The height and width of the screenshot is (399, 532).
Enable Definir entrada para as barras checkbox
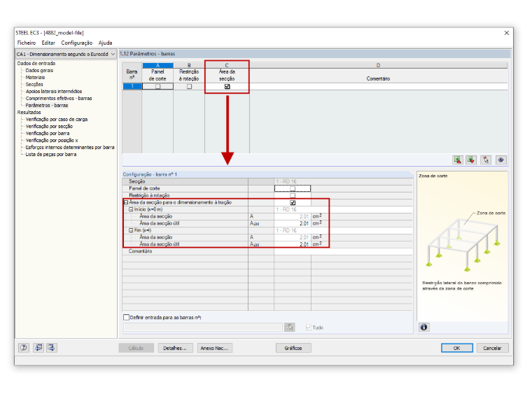[x=126, y=317]
